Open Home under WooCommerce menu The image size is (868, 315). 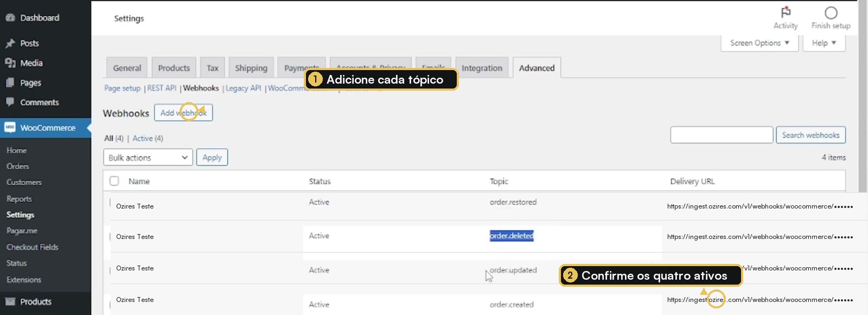pyautogui.click(x=17, y=150)
